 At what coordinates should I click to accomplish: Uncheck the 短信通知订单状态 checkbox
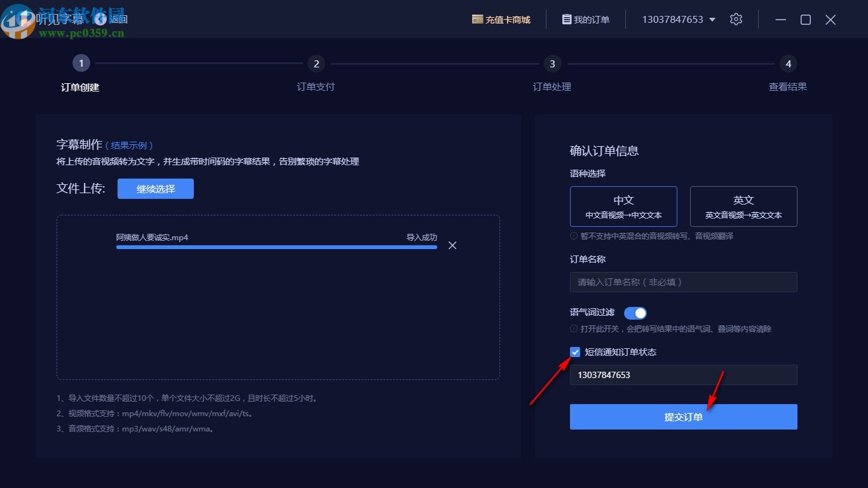pos(575,352)
